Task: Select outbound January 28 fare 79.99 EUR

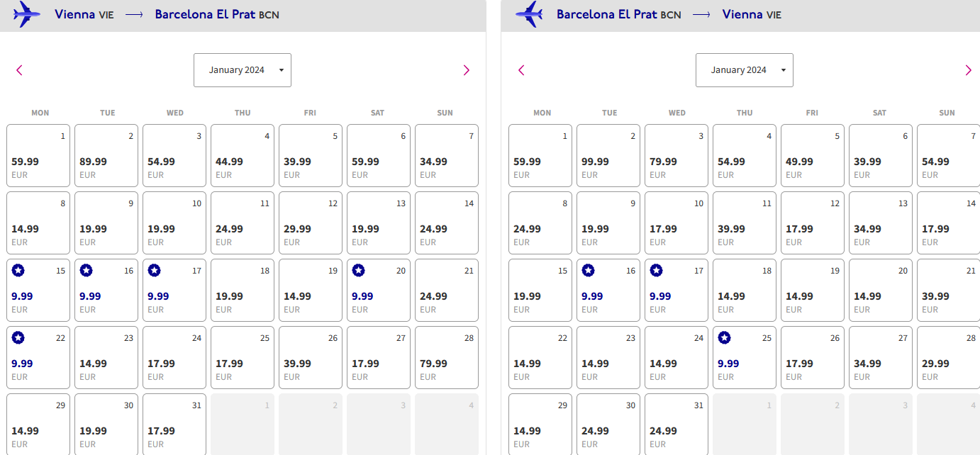Action: coord(447,357)
